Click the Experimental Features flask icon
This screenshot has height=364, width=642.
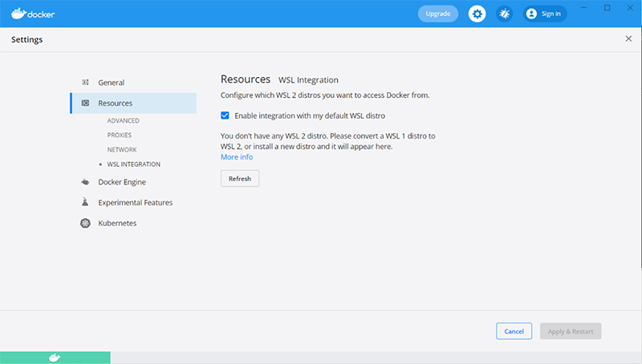(85, 201)
